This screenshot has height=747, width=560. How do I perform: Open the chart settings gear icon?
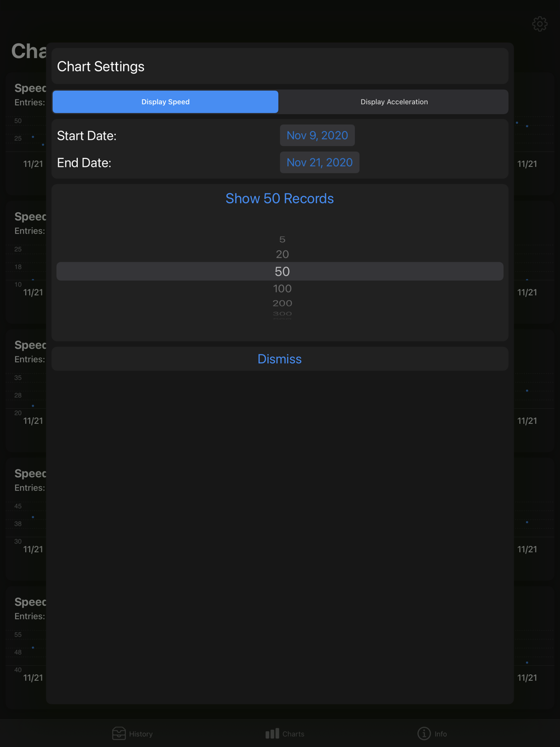(540, 24)
